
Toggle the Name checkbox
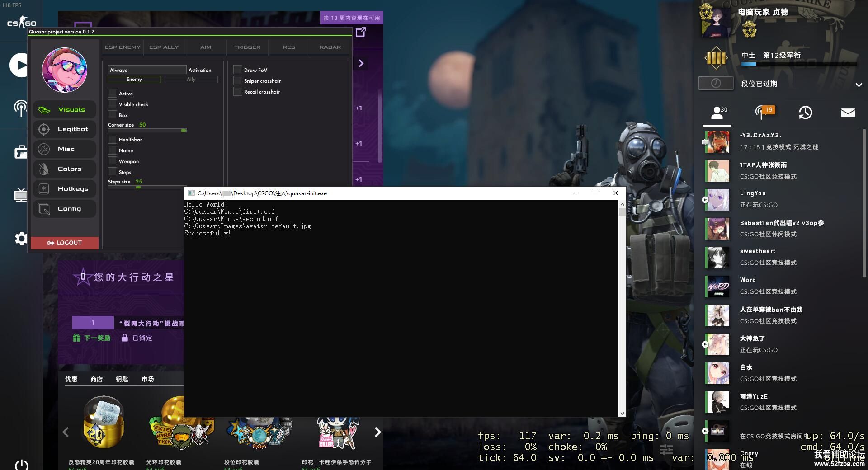tap(113, 150)
